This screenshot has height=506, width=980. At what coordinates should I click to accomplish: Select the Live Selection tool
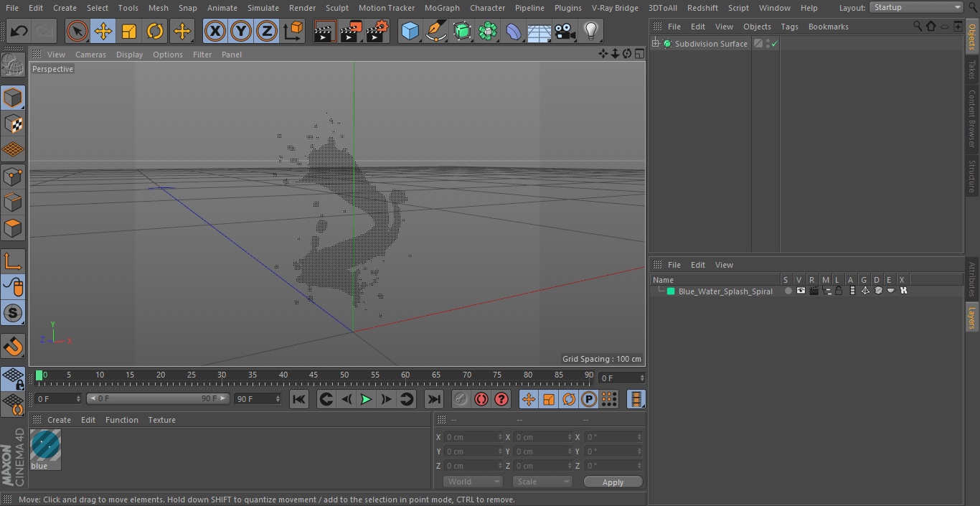pos(77,31)
